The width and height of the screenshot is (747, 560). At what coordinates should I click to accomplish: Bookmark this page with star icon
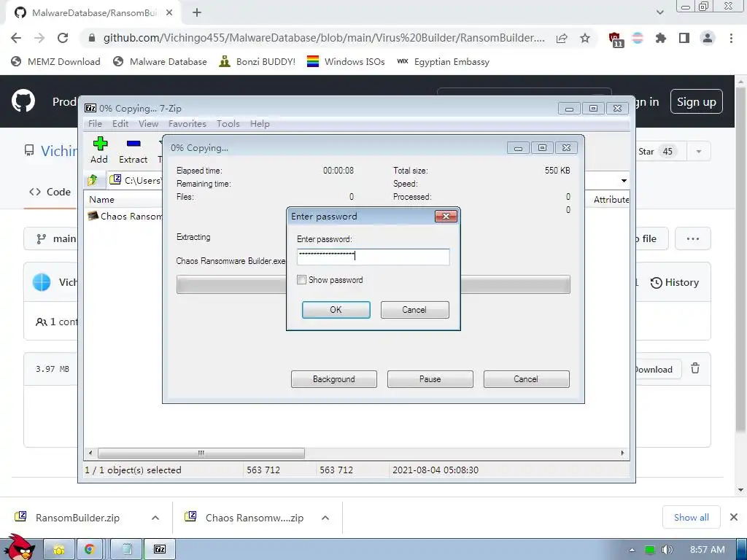point(585,38)
